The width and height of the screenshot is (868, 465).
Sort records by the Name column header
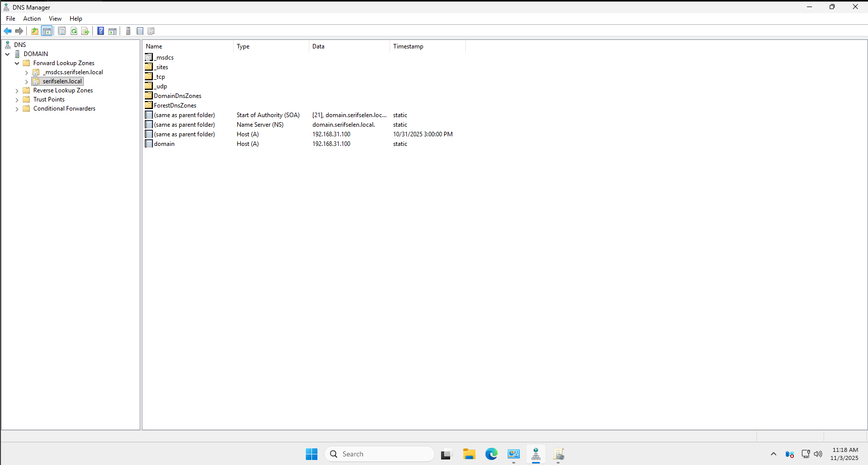(x=154, y=46)
